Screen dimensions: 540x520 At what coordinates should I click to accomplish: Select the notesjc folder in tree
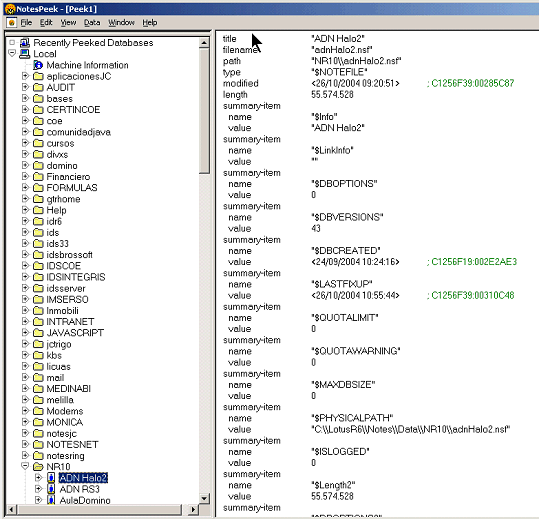point(62,433)
